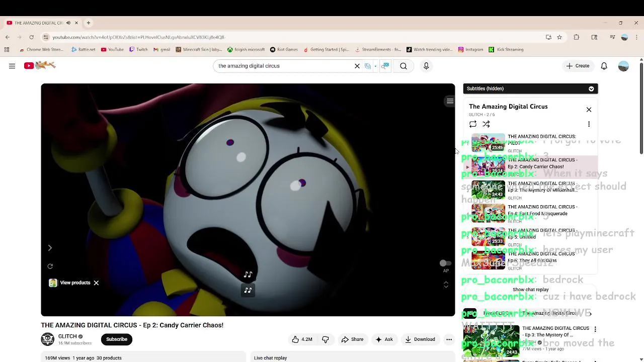Start voice search with microphone

coord(426,66)
